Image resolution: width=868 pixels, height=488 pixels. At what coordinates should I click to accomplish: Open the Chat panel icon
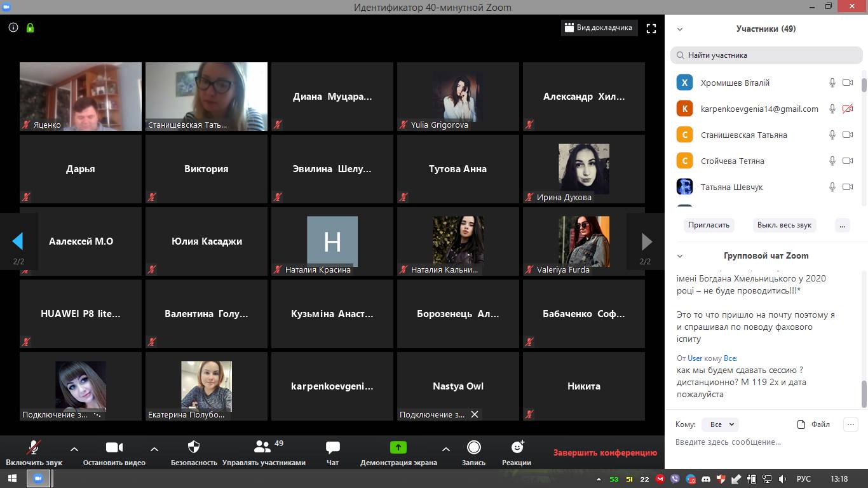332,447
